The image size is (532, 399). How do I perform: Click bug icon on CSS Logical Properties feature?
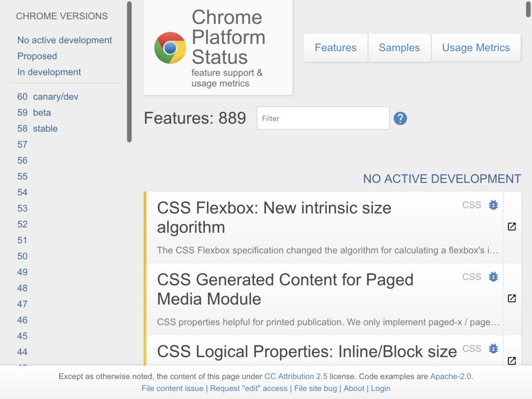(x=494, y=349)
